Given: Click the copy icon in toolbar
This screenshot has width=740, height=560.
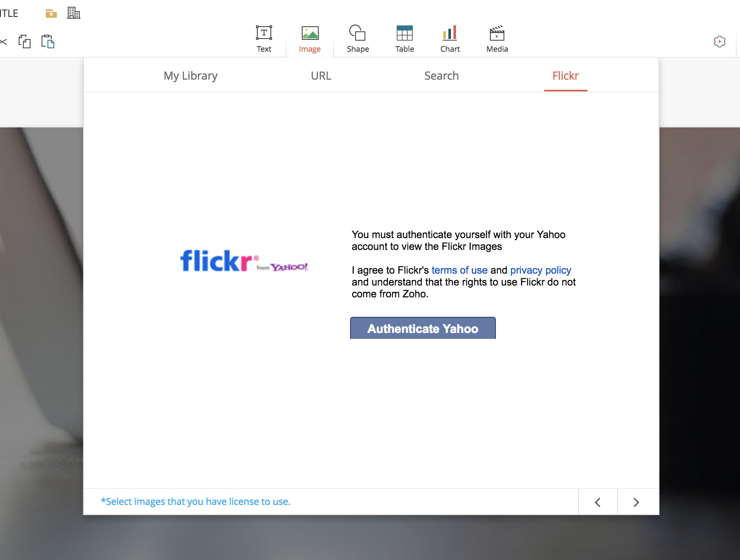Looking at the screenshot, I should point(25,42).
